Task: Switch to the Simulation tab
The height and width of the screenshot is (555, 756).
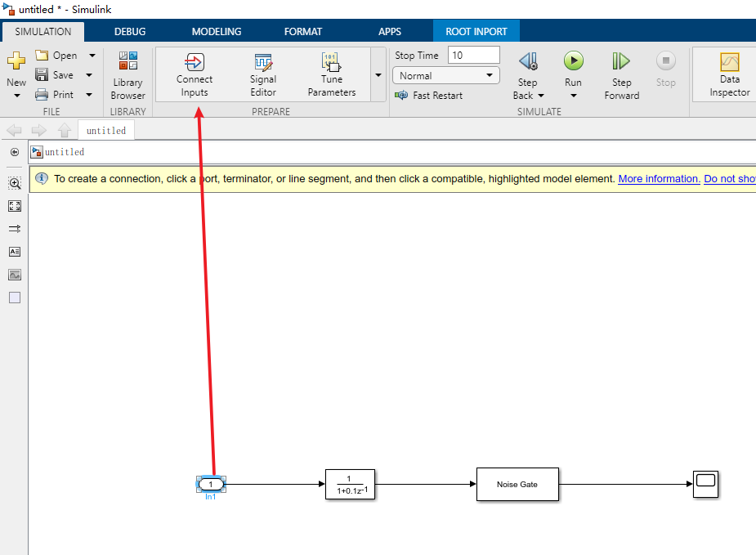Action: (43, 31)
